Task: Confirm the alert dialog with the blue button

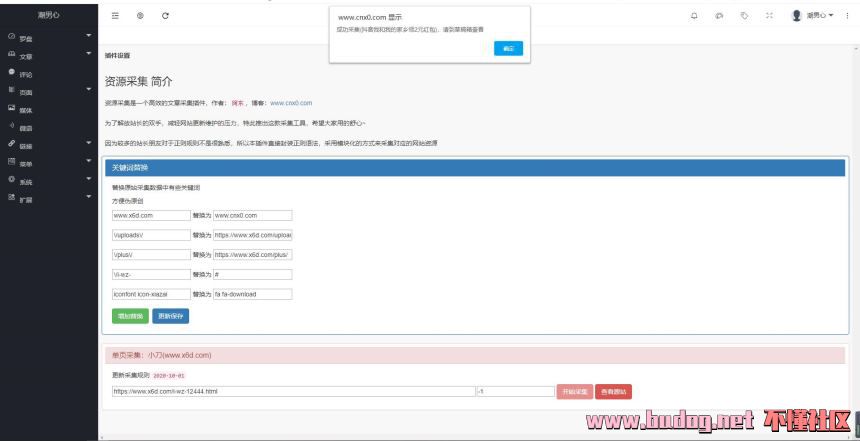Action: coord(508,48)
